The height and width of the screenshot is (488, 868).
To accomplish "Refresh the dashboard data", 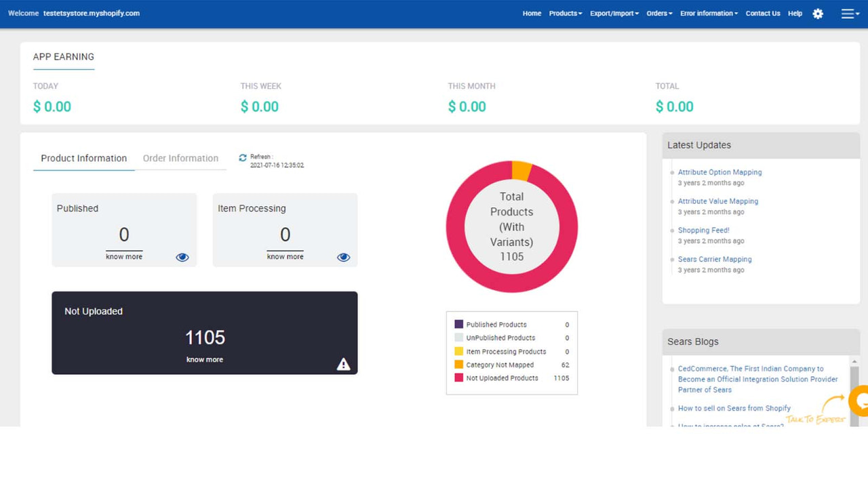I will coord(242,157).
